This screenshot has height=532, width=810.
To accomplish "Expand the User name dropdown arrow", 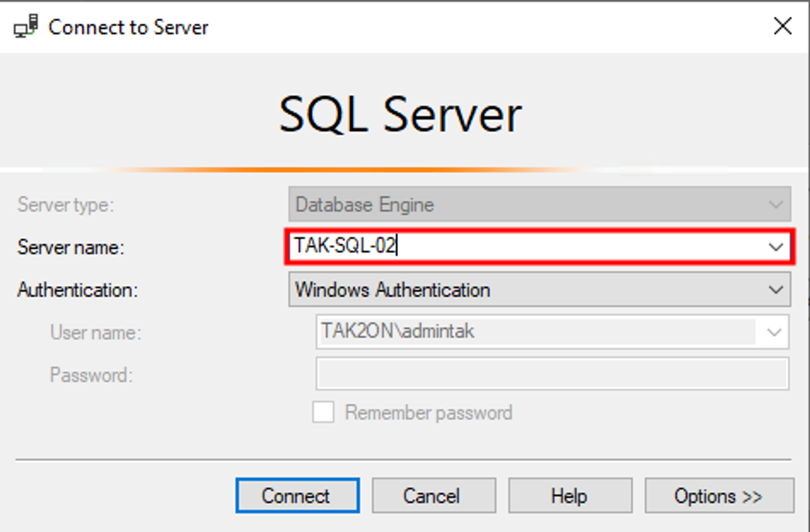I will point(774,332).
